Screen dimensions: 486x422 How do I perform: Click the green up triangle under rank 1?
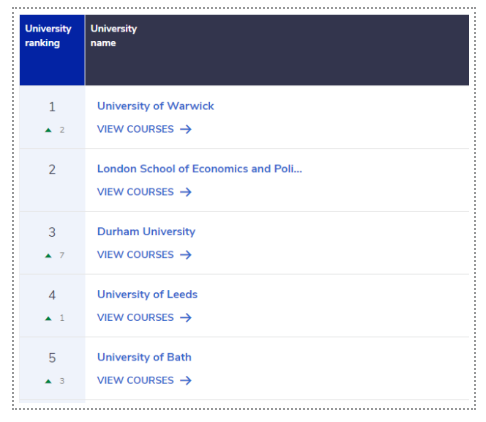[48, 130]
